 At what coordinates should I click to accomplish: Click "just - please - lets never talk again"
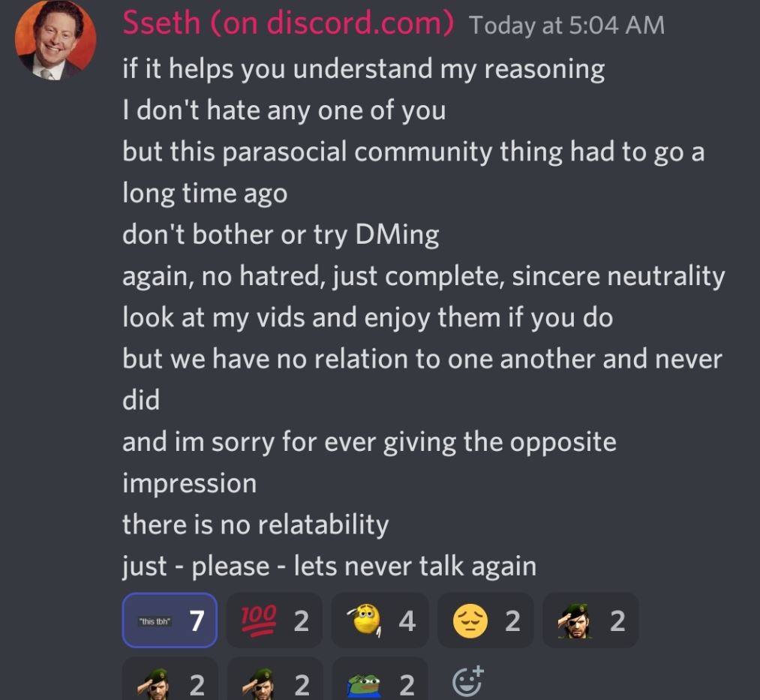point(329,566)
